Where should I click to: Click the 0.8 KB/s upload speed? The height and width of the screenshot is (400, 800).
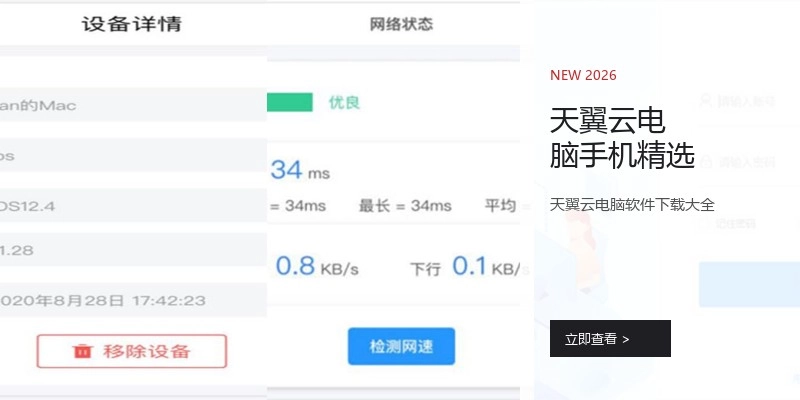[317, 266]
